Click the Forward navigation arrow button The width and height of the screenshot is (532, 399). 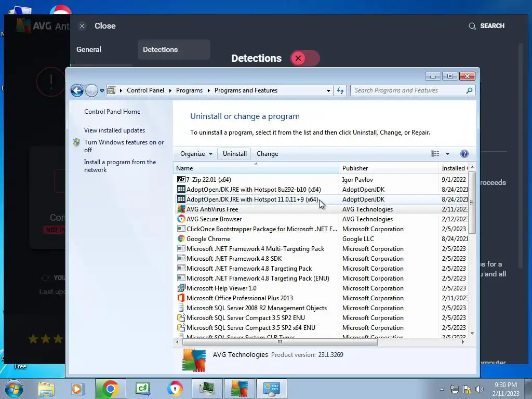[91, 90]
